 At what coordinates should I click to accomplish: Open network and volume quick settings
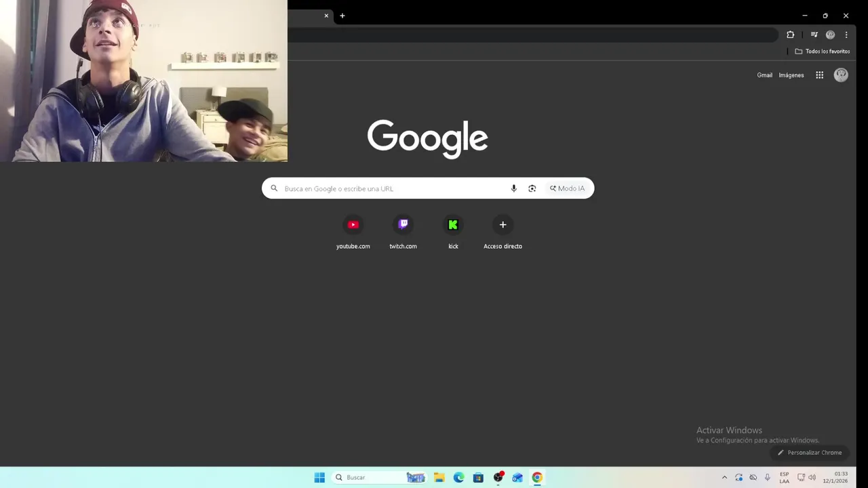(x=806, y=477)
